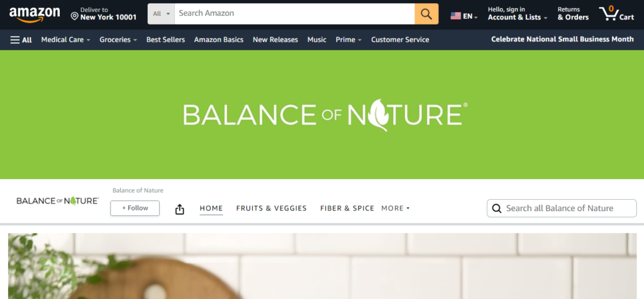Click the Search all Balance of Nature field
Screen dimensions: 644x299
(x=562, y=209)
